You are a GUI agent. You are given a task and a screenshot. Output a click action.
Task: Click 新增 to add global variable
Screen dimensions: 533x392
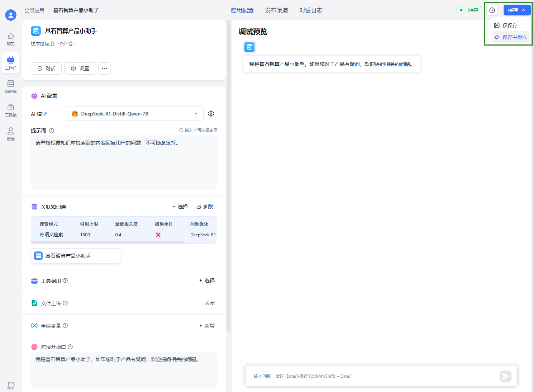tap(207, 326)
